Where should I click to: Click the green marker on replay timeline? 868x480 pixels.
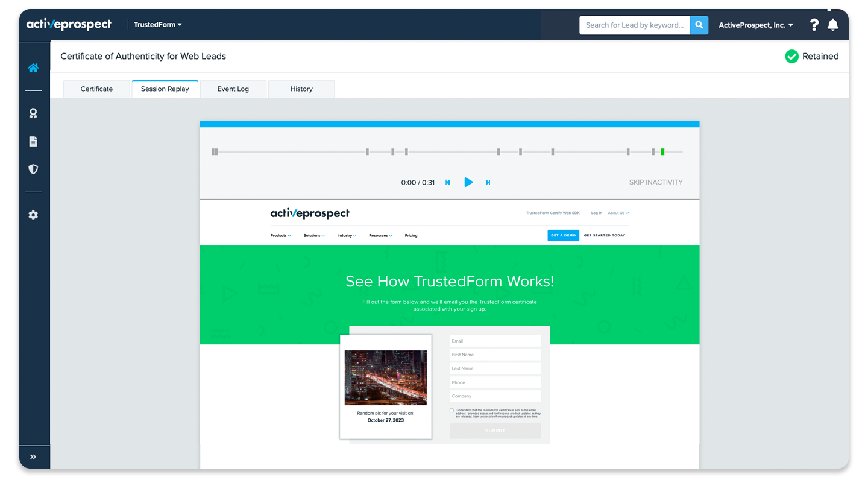tap(662, 152)
